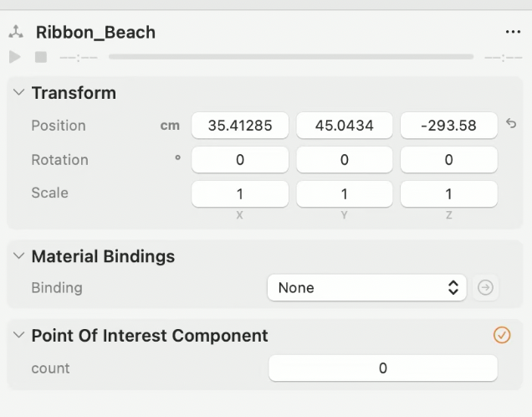Reset position with the revert arrow icon
This screenshot has height=417, width=532.
click(x=511, y=124)
